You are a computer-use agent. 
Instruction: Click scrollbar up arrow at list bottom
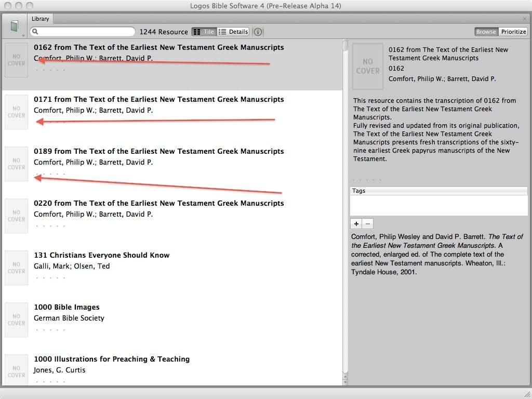tap(345, 377)
